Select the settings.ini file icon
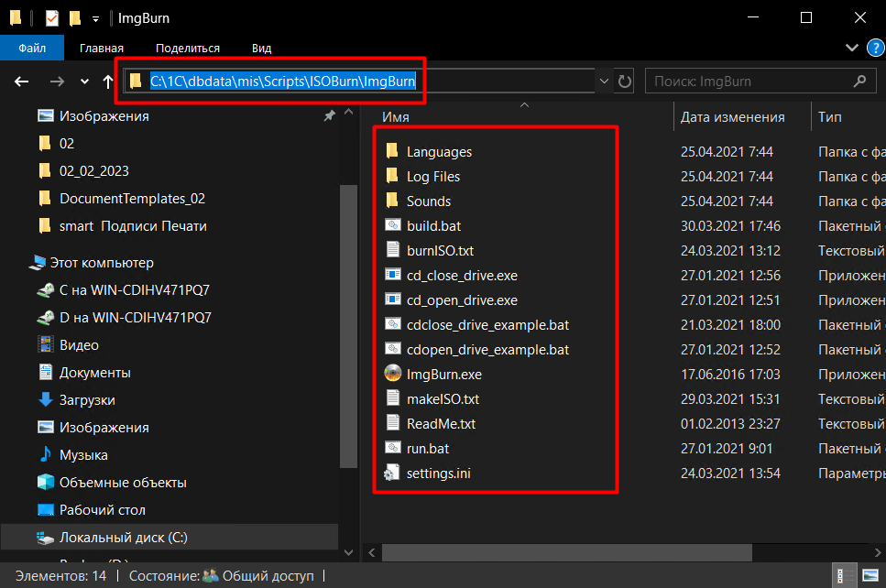Image resolution: width=886 pixels, height=588 pixels. (392, 474)
